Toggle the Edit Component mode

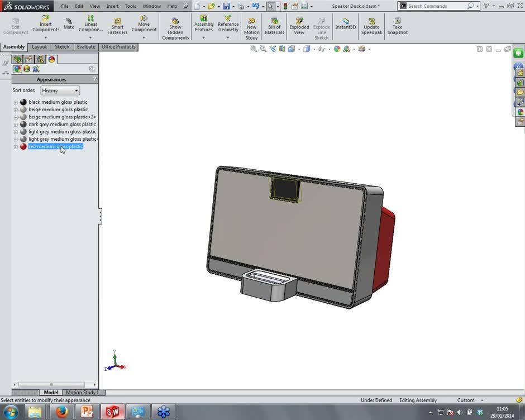[x=15, y=25]
